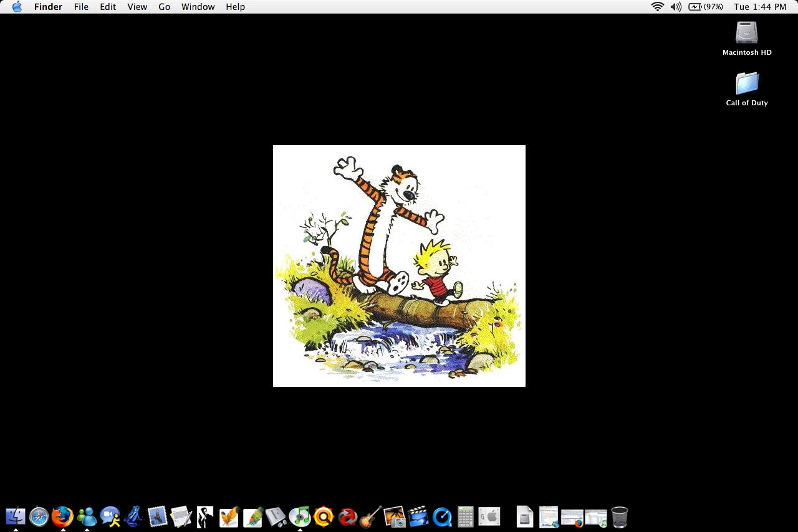Open the Trash in the Dock
This screenshot has width=798, height=532.
620,516
